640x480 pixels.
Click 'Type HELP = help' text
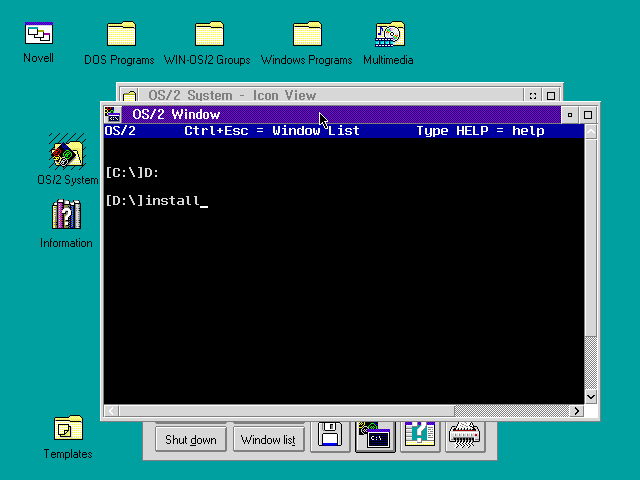480,131
